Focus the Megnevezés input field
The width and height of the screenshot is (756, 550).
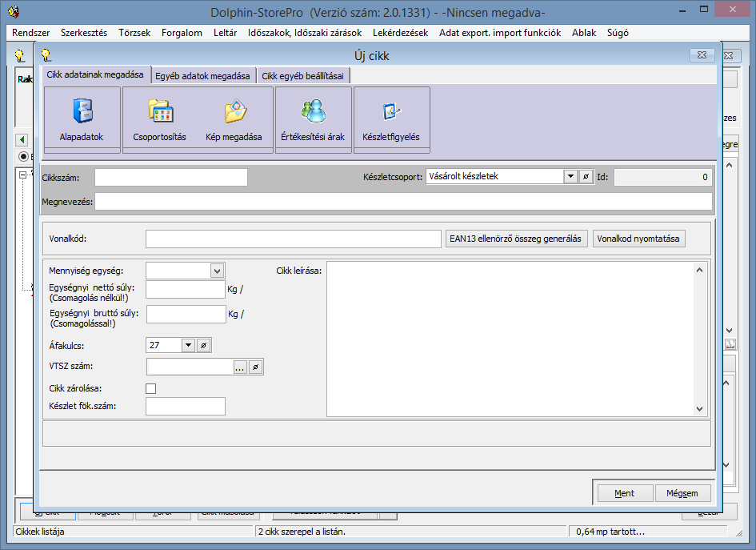click(x=403, y=202)
